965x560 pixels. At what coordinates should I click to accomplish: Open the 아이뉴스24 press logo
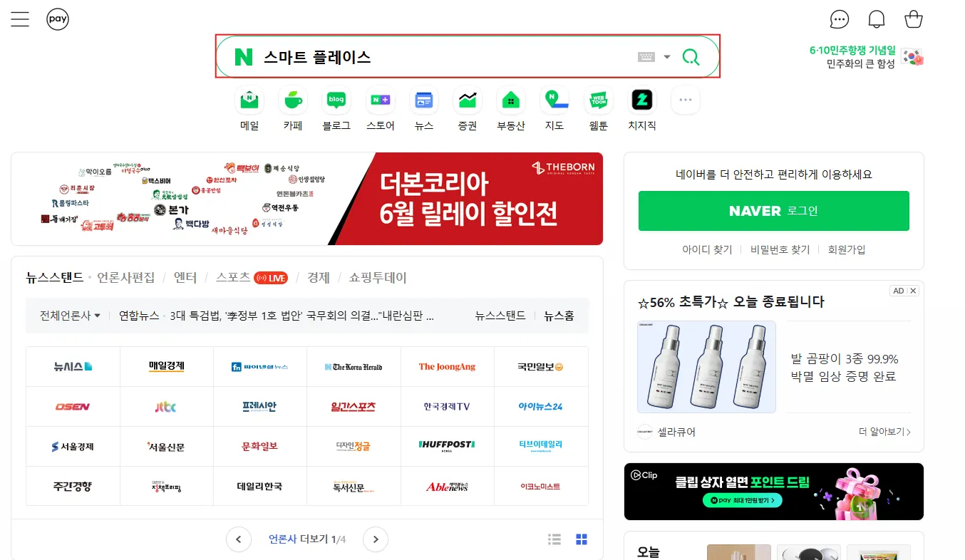click(541, 407)
